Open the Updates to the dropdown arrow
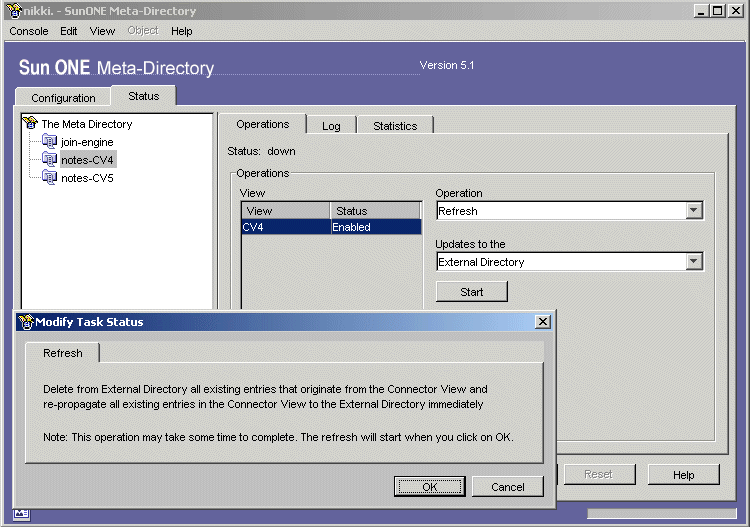The image size is (751, 527). click(x=694, y=262)
